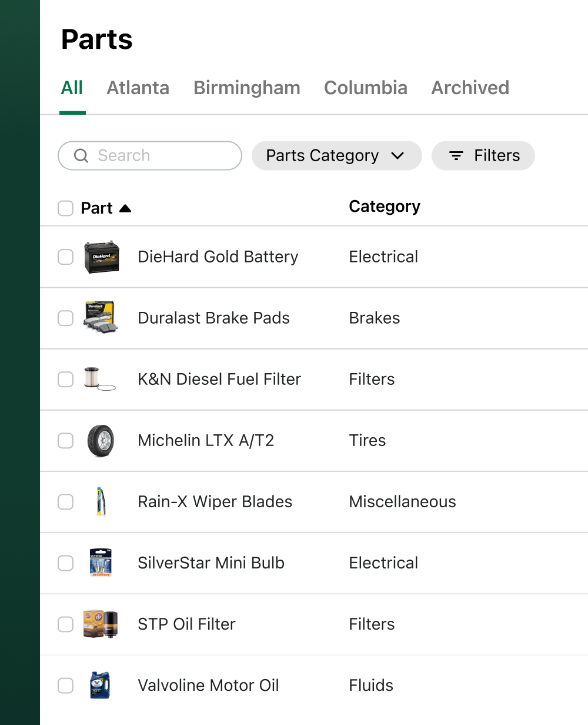This screenshot has height=725, width=588.
Task: Open the SilverStar Mini Bulb part name
Action: 211,563
